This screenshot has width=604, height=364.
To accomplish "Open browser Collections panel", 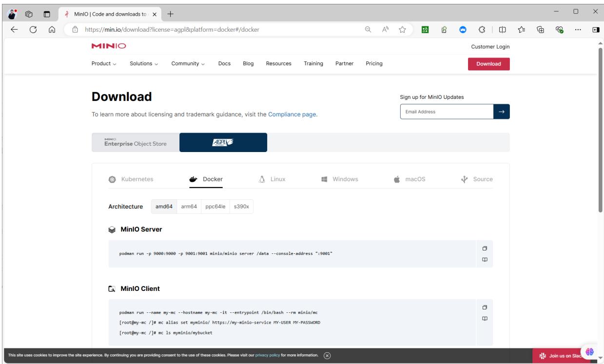I will pos(541,29).
